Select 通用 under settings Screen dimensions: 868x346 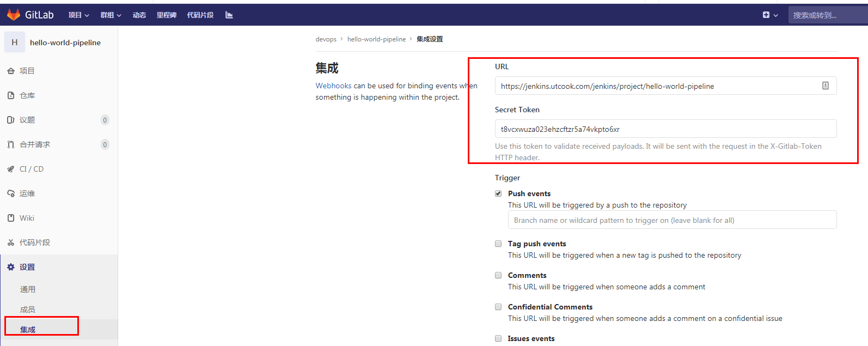pos(28,289)
